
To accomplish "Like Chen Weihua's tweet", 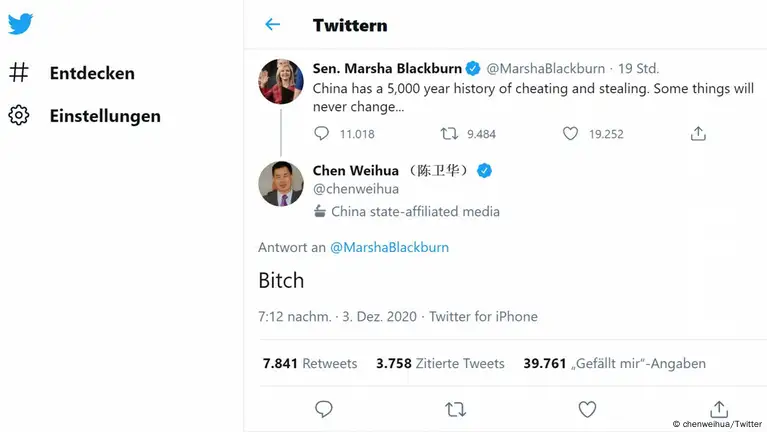I will pos(587,409).
